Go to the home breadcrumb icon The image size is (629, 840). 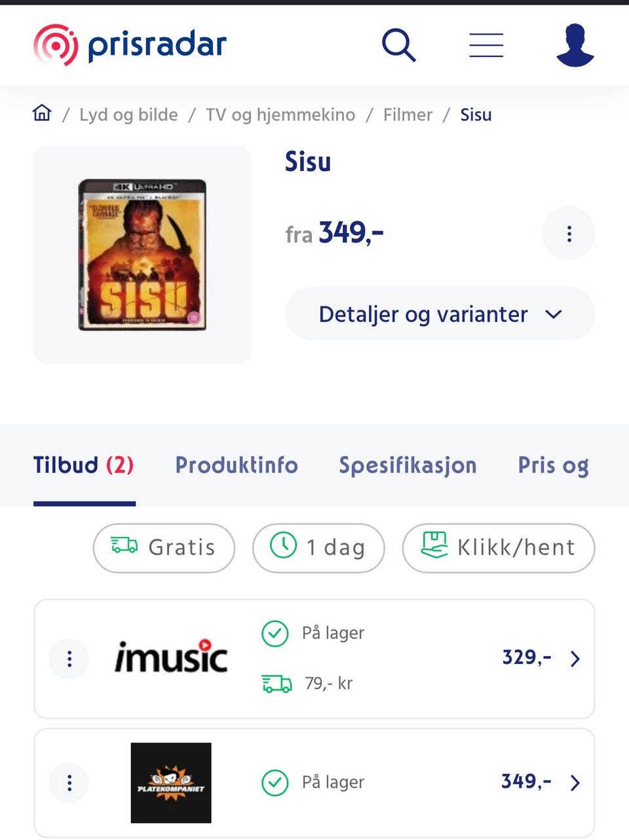point(42,113)
